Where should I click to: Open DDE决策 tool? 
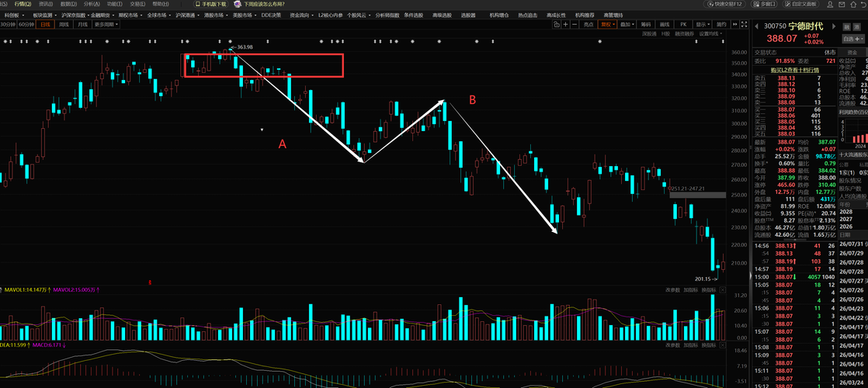tap(271, 15)
